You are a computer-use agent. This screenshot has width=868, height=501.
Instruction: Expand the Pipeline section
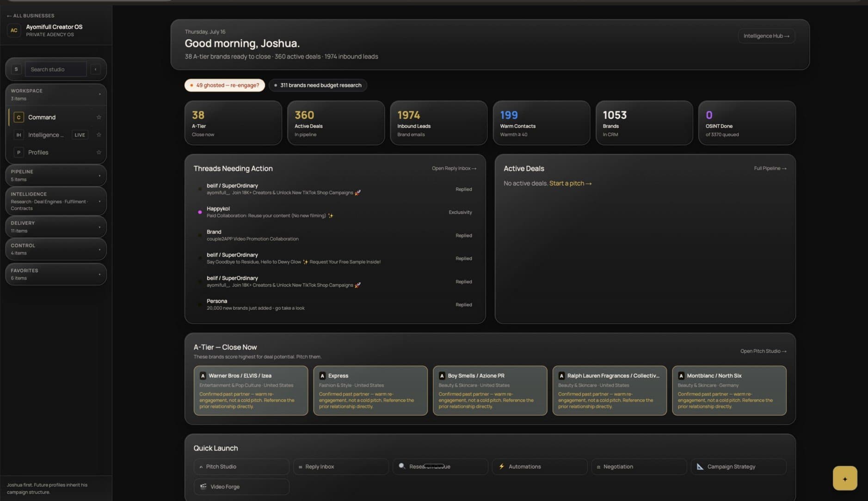pos(56,175)
